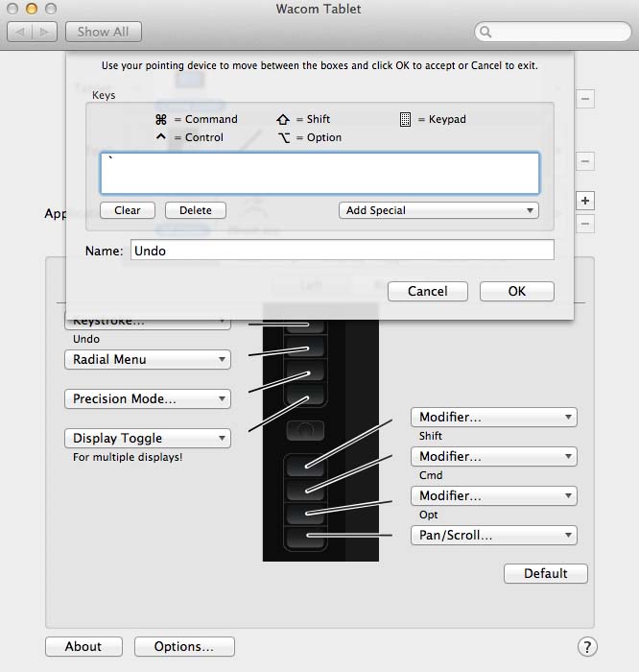Screen dimensions: 639x672
Task: Open the help question mark button
Action: click(x=587, y=647)
